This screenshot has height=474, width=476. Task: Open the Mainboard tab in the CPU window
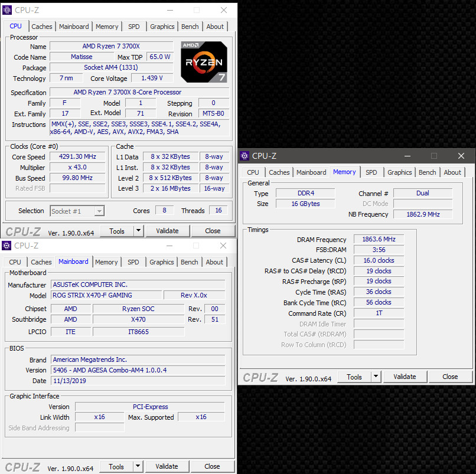[x=74, y=27]
